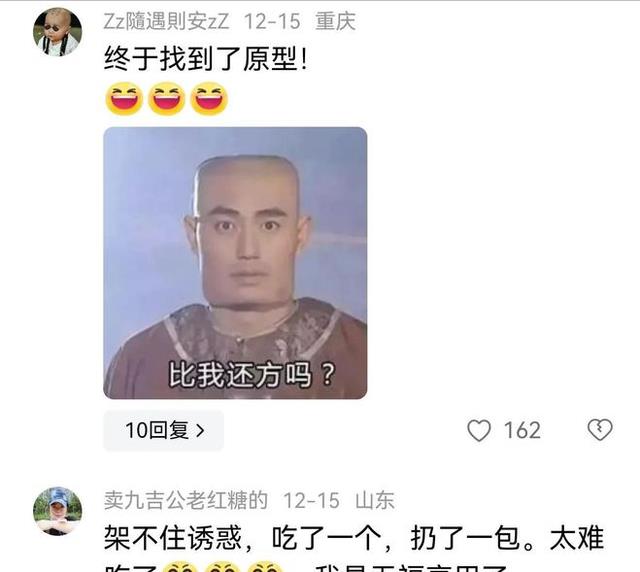The width and height of the screenshot is (640, 572).
Task: Click the 山东 location label
Action: (375, 501)
